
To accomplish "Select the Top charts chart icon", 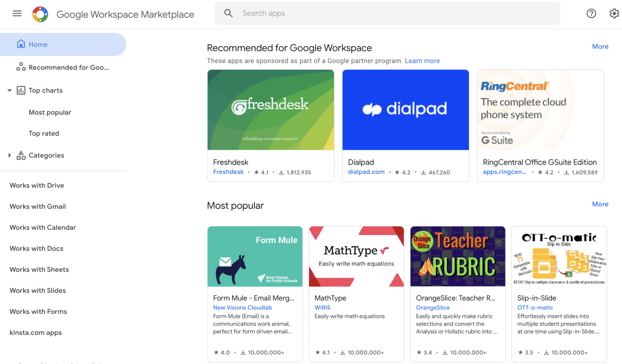I will pyautogui.click(x=21, y=90).
